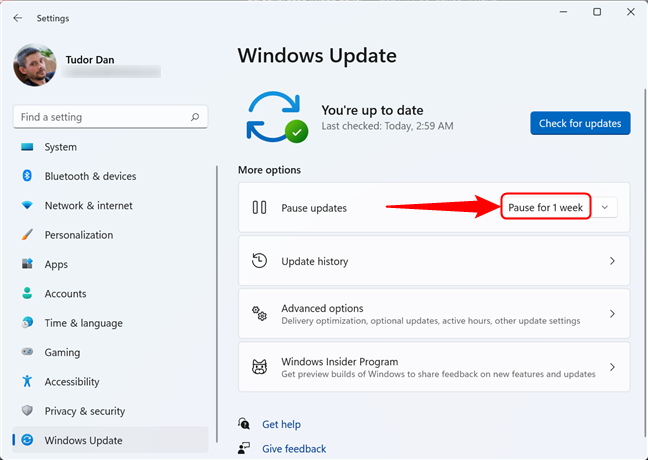Click the Get help headset icon
Screen dimensions: 648x460
[244, 424]
